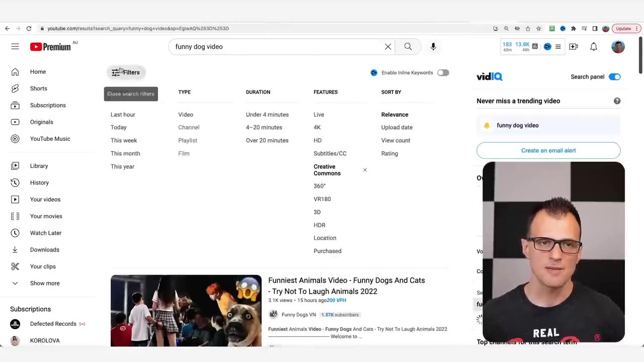Select the HD feature filter

point(317,141)
